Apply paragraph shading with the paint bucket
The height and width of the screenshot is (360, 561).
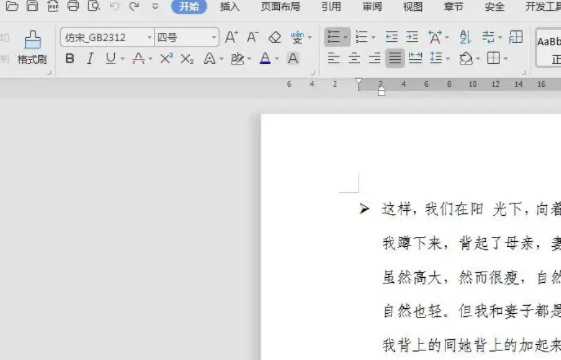click(x=466, y=58)
